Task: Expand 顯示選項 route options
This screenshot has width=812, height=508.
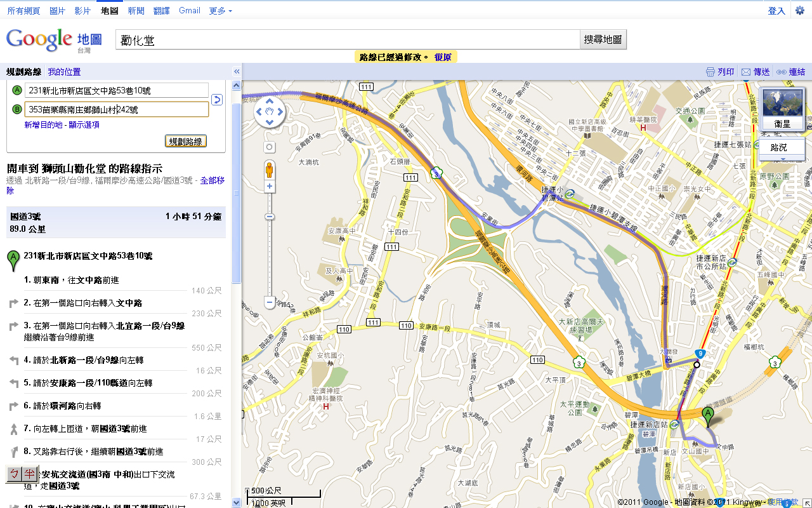Action: click(x=84, y=125)
